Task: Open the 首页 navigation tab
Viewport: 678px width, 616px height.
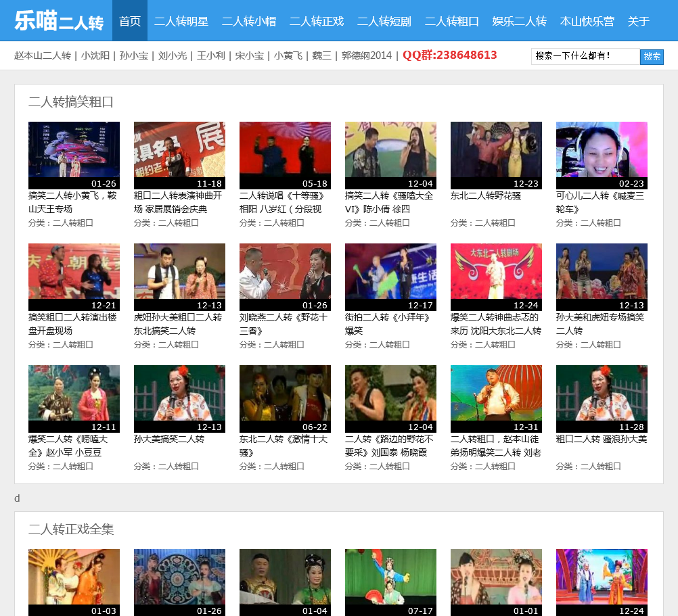Action: (130, 21)
